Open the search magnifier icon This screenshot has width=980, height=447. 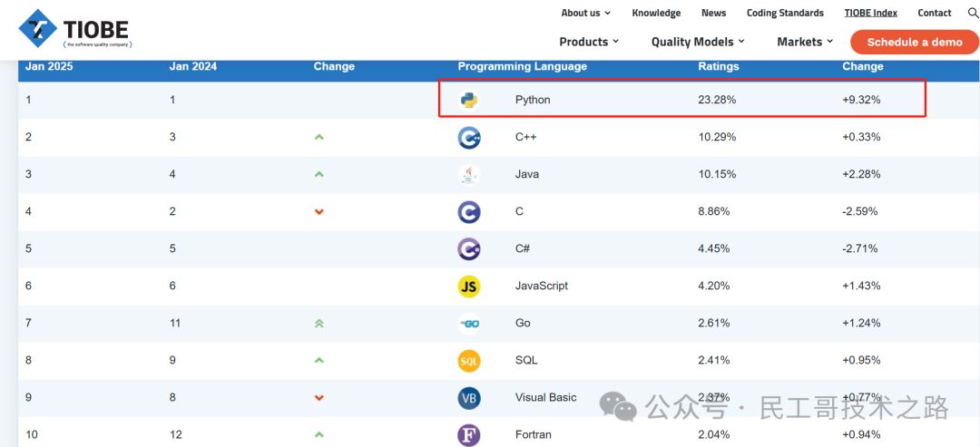pos(973,13)
